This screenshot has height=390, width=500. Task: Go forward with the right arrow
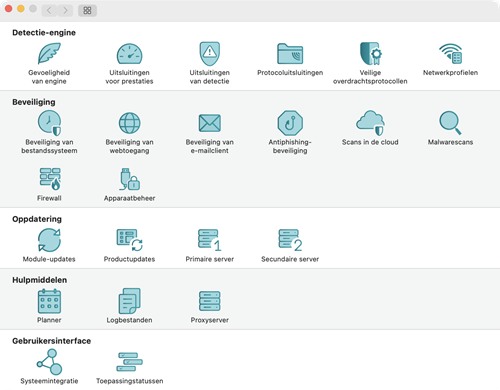65,10
